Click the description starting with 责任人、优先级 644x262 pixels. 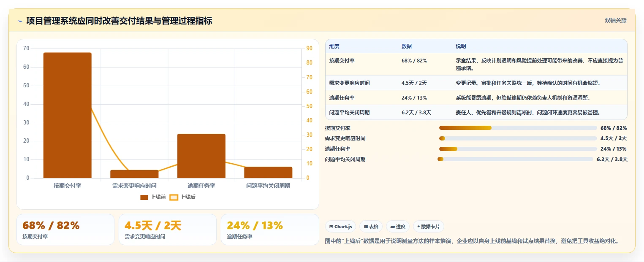[528, 112]
